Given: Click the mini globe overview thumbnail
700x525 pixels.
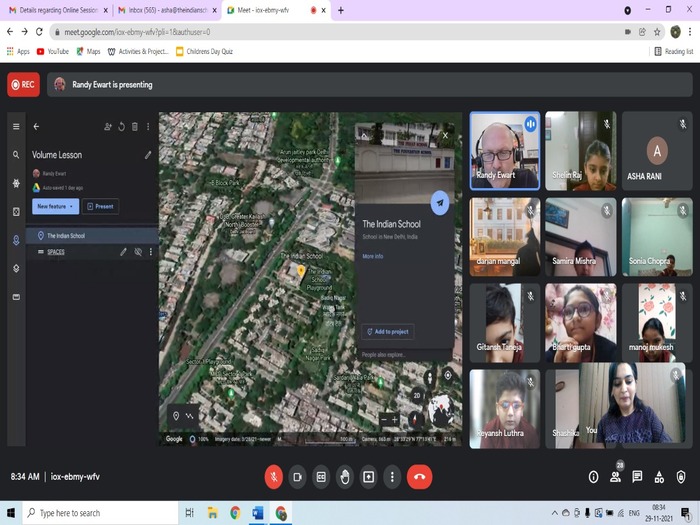Looking at the screenshot, I should tap(441, 409).
